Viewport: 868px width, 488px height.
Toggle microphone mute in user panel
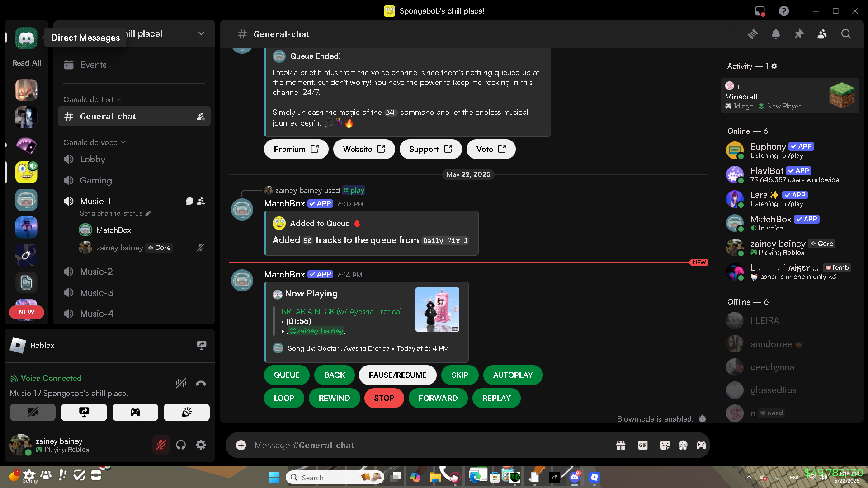(x=160, y=445)
